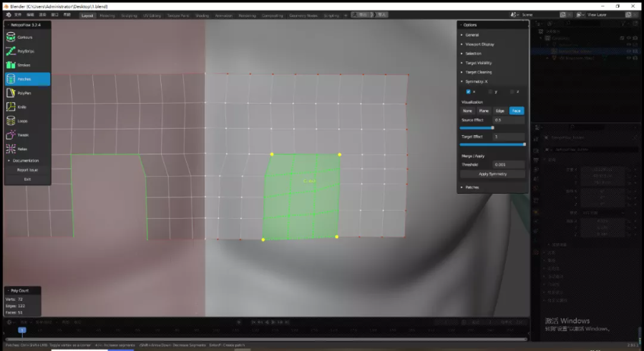Expand the General options section
644x351 pixels.
click(472, 34)
